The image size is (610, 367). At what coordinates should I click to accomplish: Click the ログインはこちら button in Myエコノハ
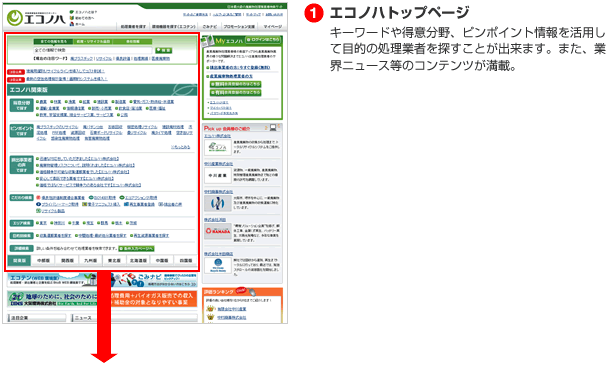coord(263,40)
